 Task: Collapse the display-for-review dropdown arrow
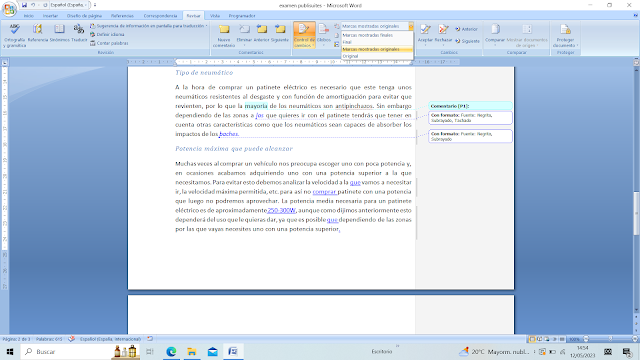[x=411, y=26]
